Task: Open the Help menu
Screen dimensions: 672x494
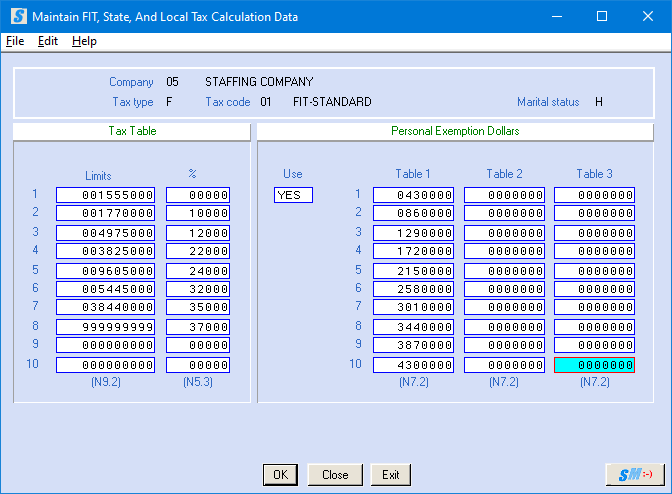Action: pos(84,41)
